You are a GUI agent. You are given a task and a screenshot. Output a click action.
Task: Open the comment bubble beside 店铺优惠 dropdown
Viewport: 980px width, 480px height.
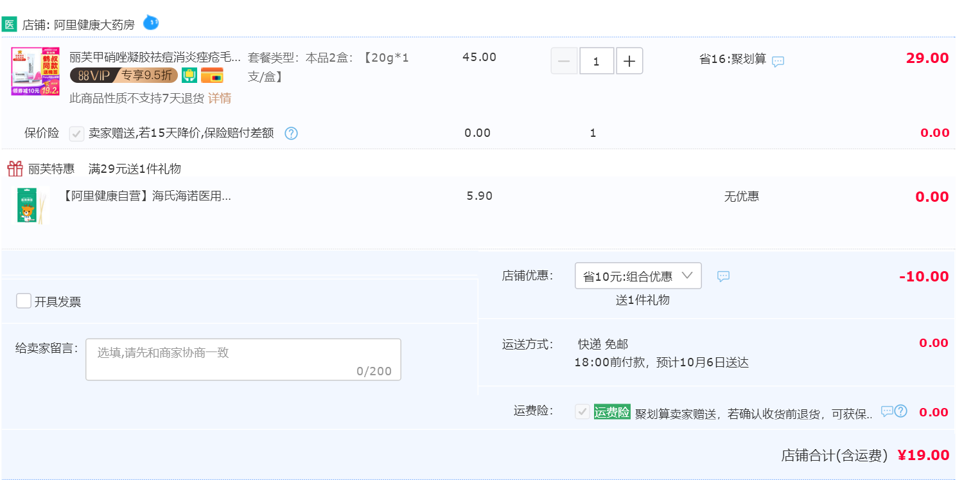tap(723, 276)
